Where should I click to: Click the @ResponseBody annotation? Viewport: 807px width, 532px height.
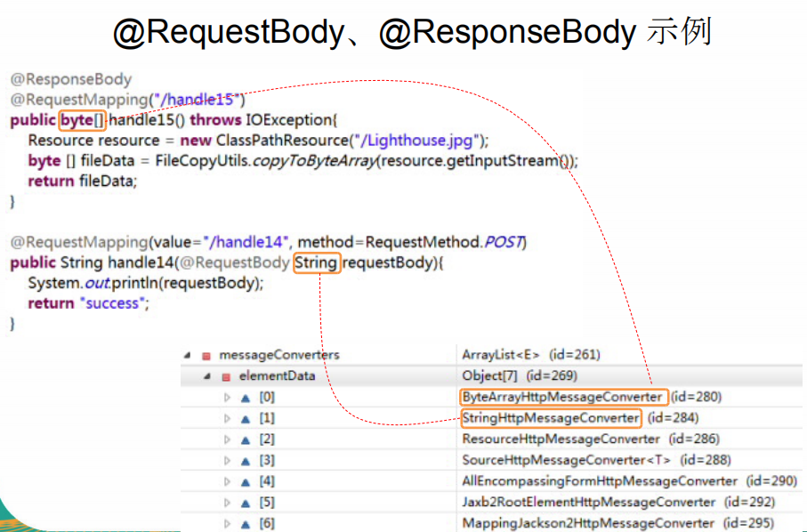[x=71, y=79]
